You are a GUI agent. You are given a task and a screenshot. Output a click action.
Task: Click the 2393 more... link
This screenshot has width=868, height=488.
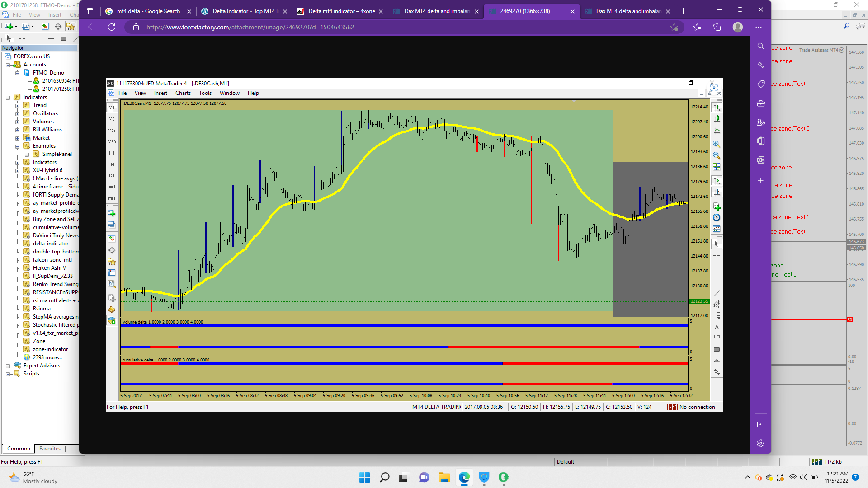pos(47,357)
